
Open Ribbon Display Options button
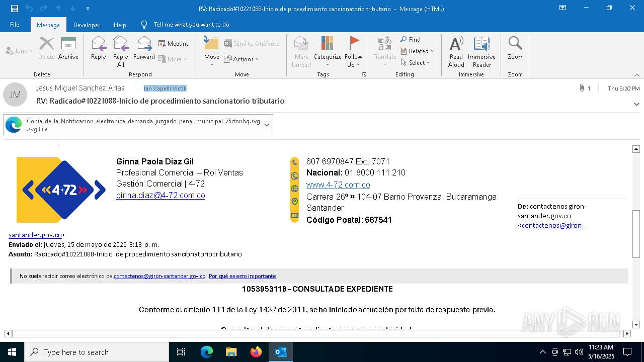563,8
